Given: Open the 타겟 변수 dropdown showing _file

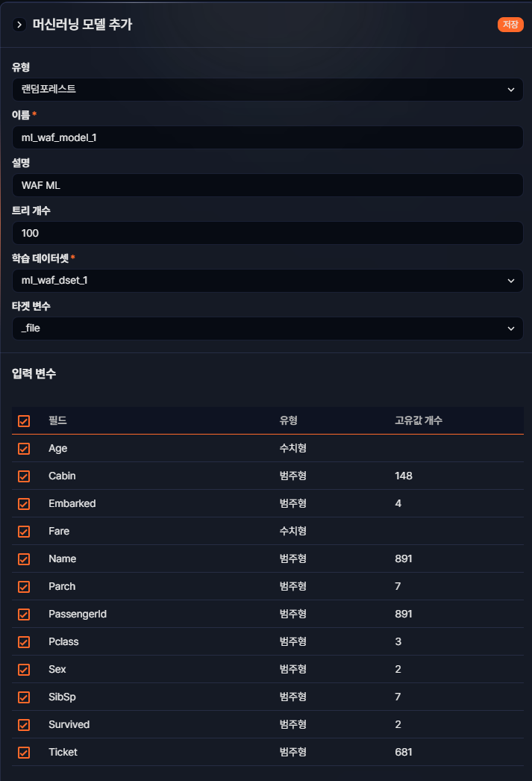Looking at the screenshot, I should coord(267,329).
